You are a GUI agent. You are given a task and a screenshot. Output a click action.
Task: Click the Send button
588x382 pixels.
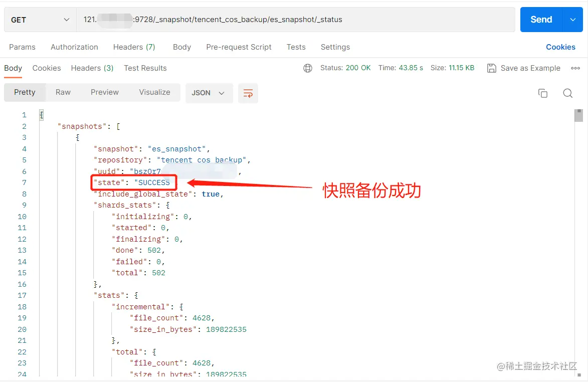click(x=541, y=19)
